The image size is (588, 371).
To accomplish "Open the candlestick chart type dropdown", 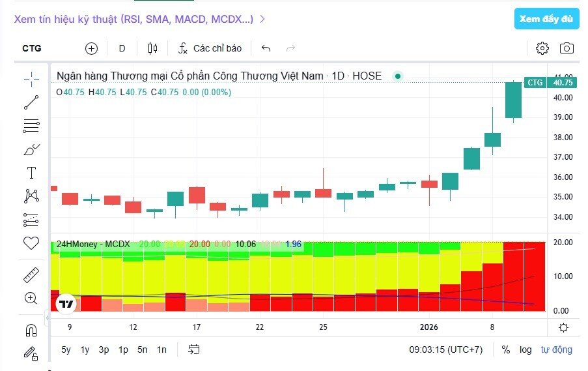I will (x=153, y=48).
